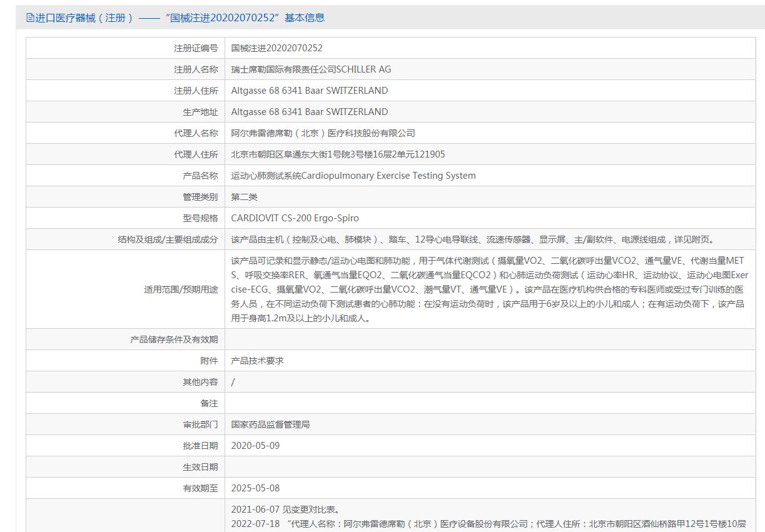Click the agent name 阿尔弗雷德席勒（北京）医疗科技股份有限公司

pyautogui.click(x=323, y=133)
